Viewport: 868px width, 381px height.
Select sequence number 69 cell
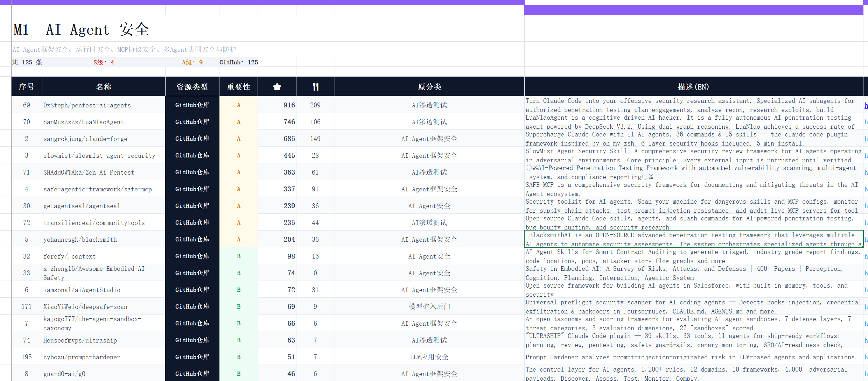click(x=27, y=105)
